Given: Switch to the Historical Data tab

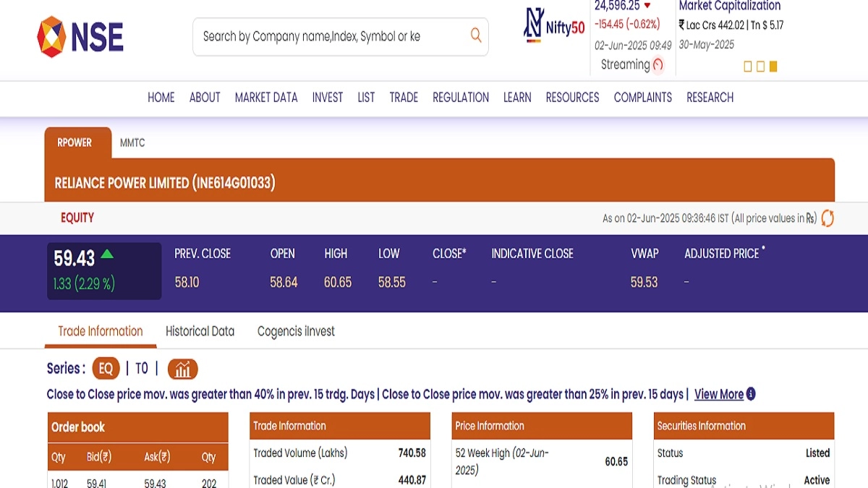Looking at the screenshot, I should [200, 331].
